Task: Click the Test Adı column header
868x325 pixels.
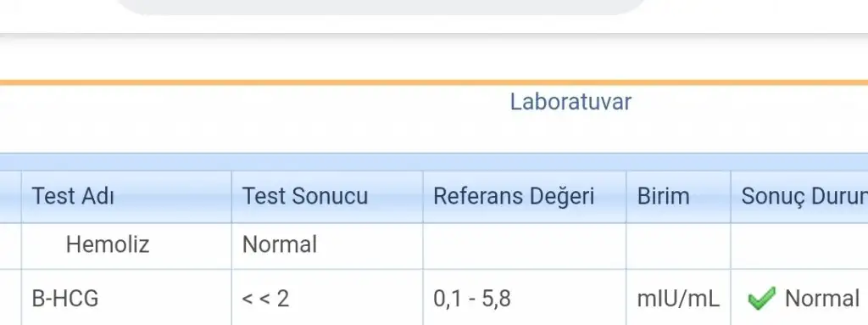Action: (x=127, y=197)
